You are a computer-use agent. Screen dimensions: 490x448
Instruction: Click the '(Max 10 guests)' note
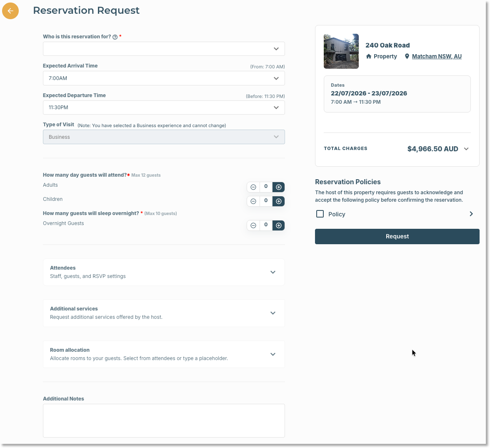tap(161, 213)
